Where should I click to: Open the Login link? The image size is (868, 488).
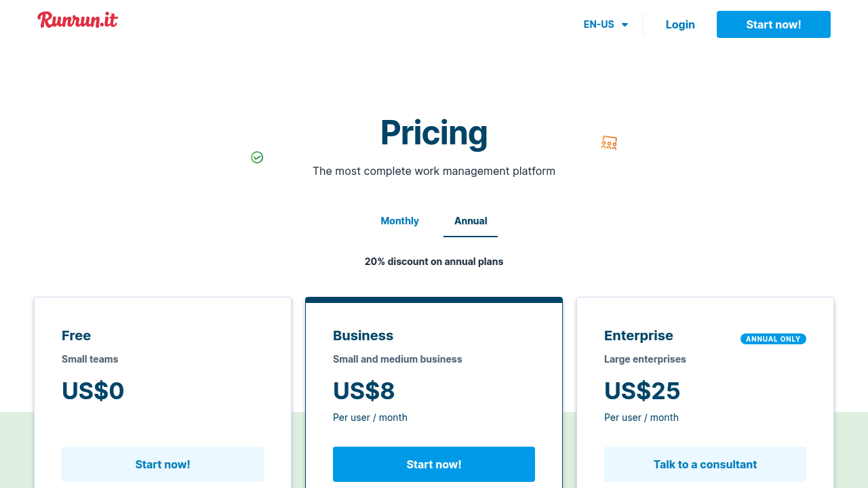point(680,24)
